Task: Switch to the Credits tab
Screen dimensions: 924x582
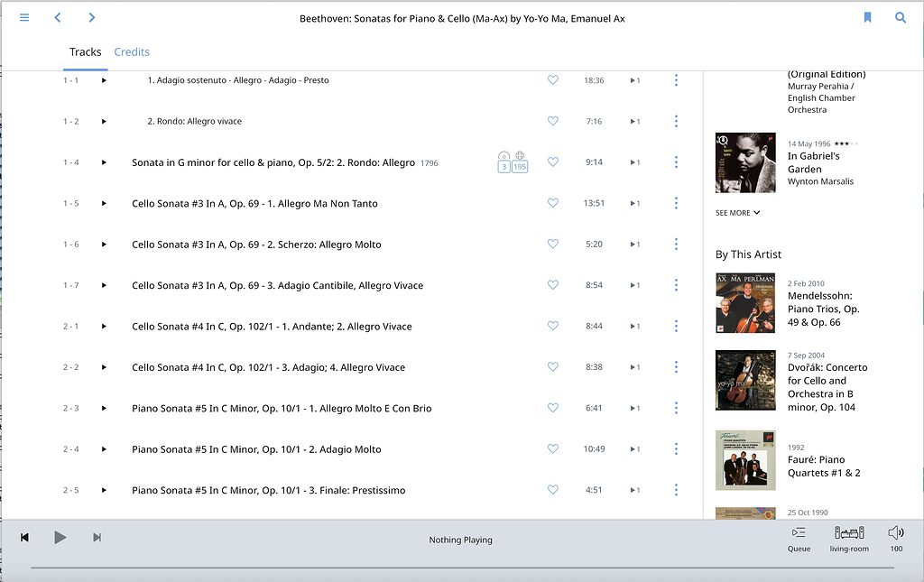Action: pyautogui.click(x=132, y=52)
